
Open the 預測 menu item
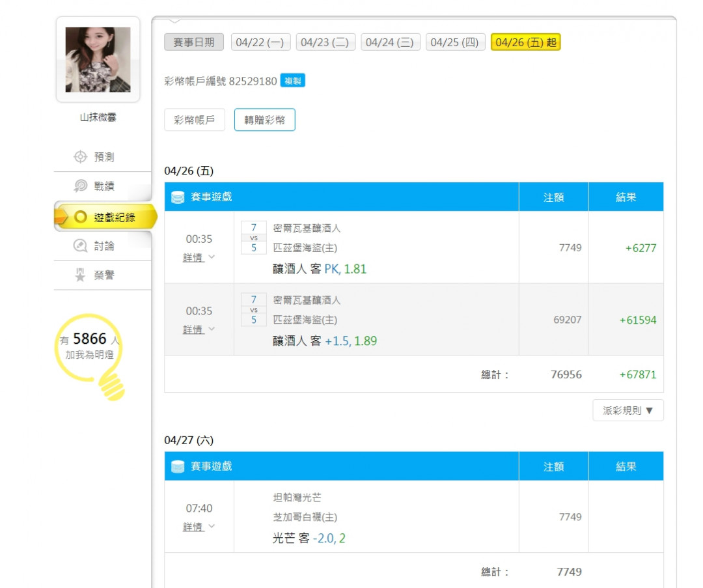(x=103, y=156)
